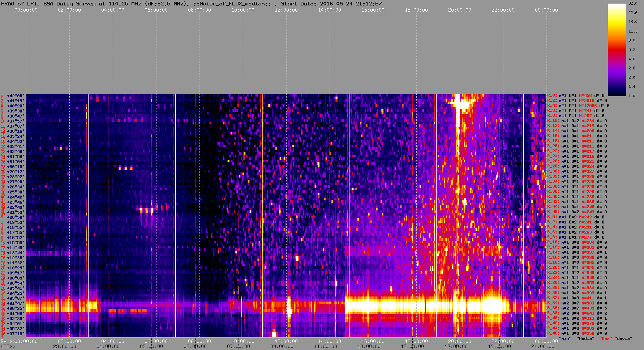The width and height of the screenshot is (644, 350).
Task: Click the ^min^ legend label
Action: pyautogui.click(x=565, y=338)
